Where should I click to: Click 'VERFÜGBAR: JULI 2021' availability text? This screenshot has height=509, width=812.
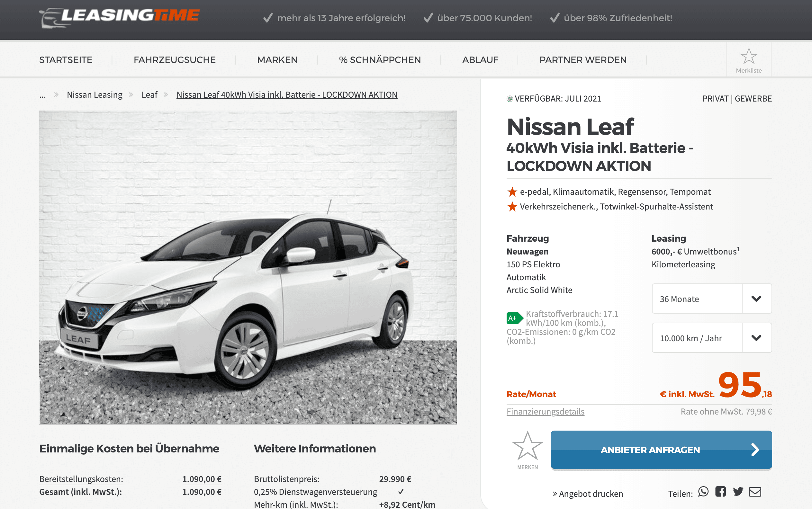(x=558, y=99)
